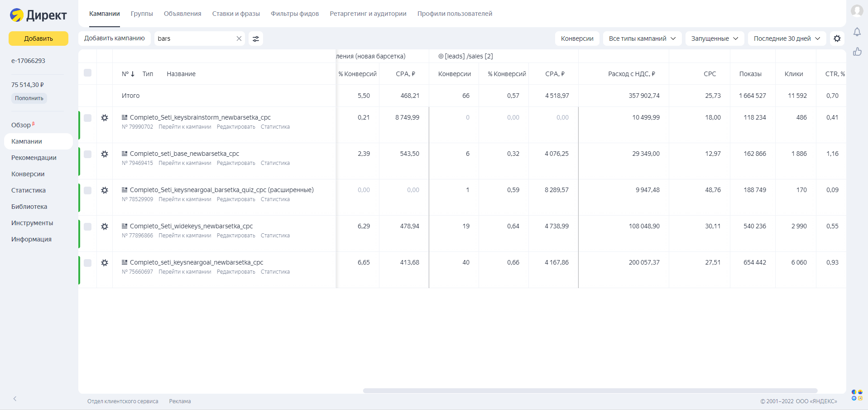Expand 'Последние 30 дней' period dropdown
868x410 pixels.
(787, 39)
